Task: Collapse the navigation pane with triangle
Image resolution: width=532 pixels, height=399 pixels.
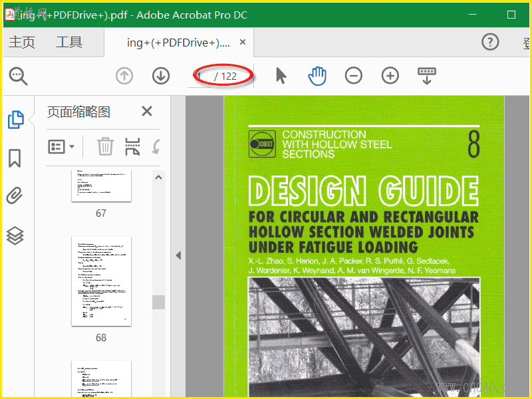Action: tap(178, 255)
